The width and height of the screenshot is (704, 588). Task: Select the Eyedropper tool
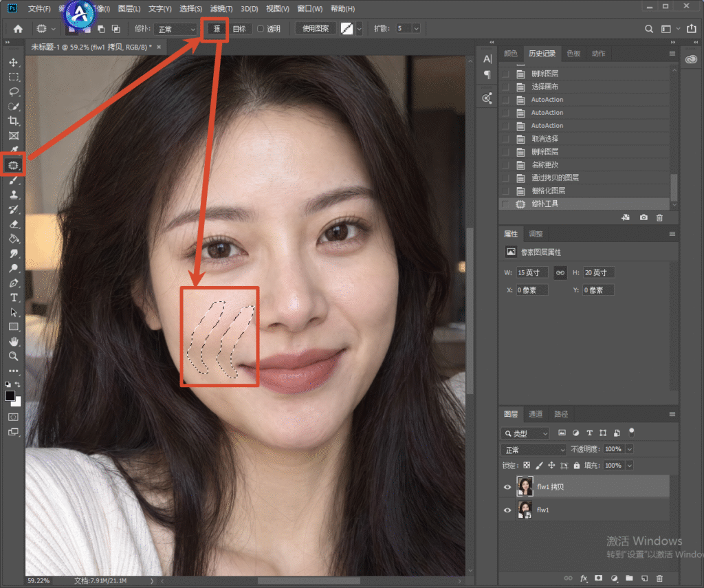pyautogui.click(x=14, y=150)
